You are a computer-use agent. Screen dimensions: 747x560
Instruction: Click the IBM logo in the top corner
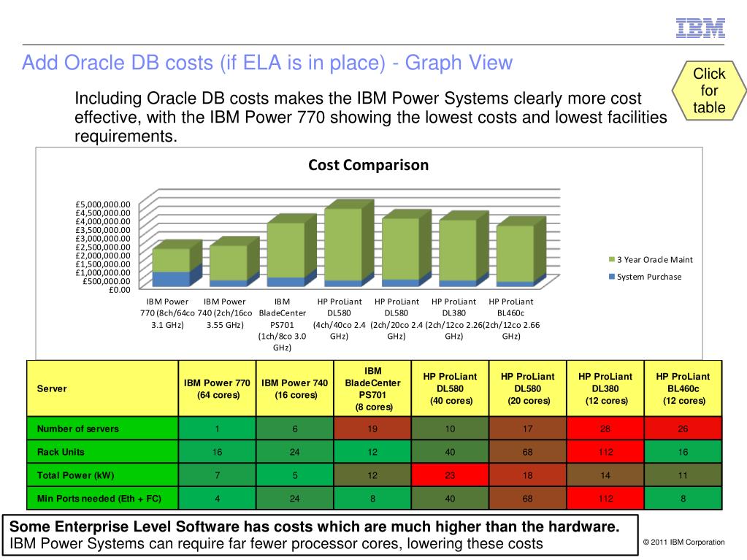click(x=700, y=28)
